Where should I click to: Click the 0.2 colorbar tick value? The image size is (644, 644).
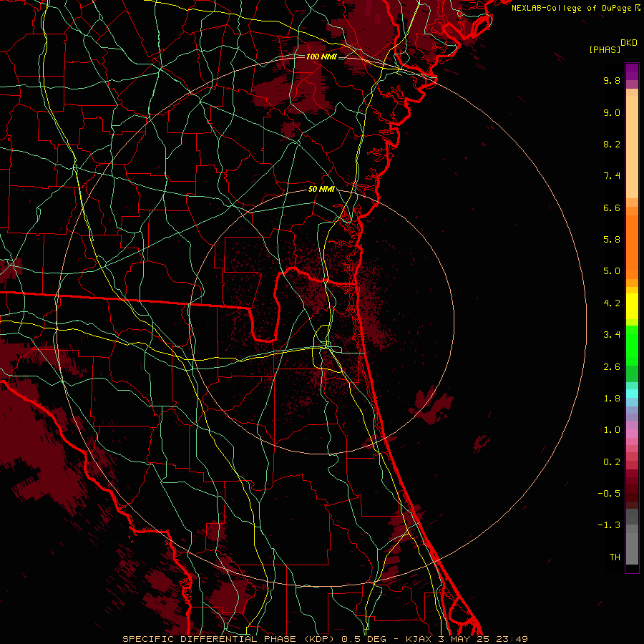[612, 462]
